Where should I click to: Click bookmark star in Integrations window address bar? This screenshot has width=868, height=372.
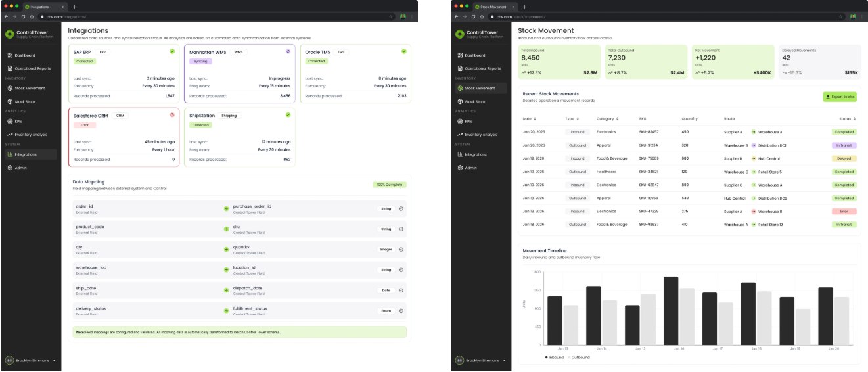[x=390, y=16]
